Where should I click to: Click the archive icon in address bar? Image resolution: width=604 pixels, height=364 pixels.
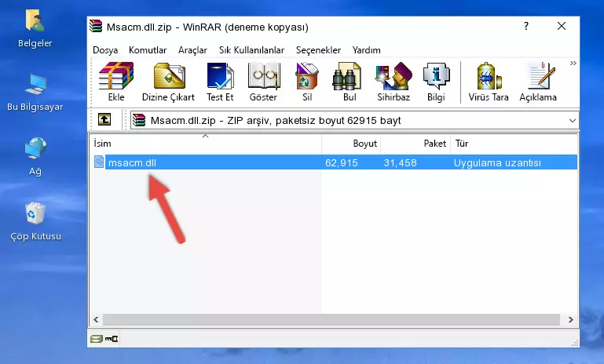click(139, 121)
